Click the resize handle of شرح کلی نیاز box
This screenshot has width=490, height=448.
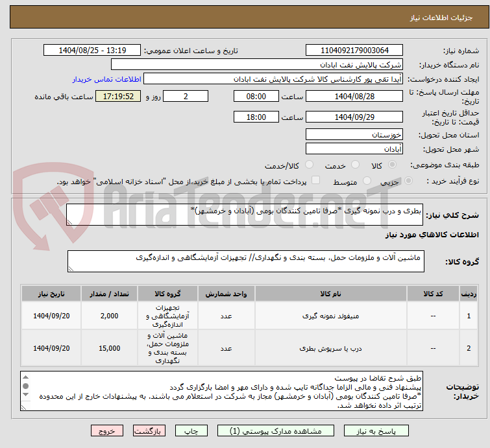pyautogui.click(x=69, y=222)
